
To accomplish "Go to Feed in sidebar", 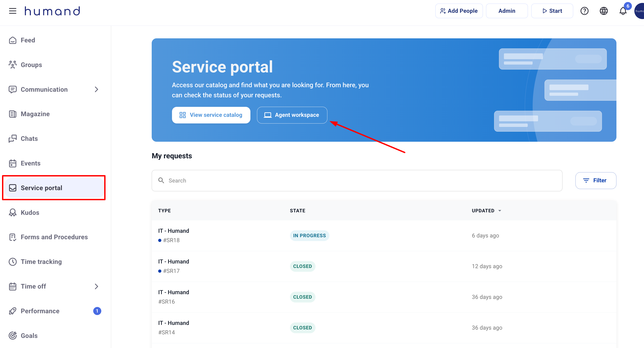I will (28, 40).
